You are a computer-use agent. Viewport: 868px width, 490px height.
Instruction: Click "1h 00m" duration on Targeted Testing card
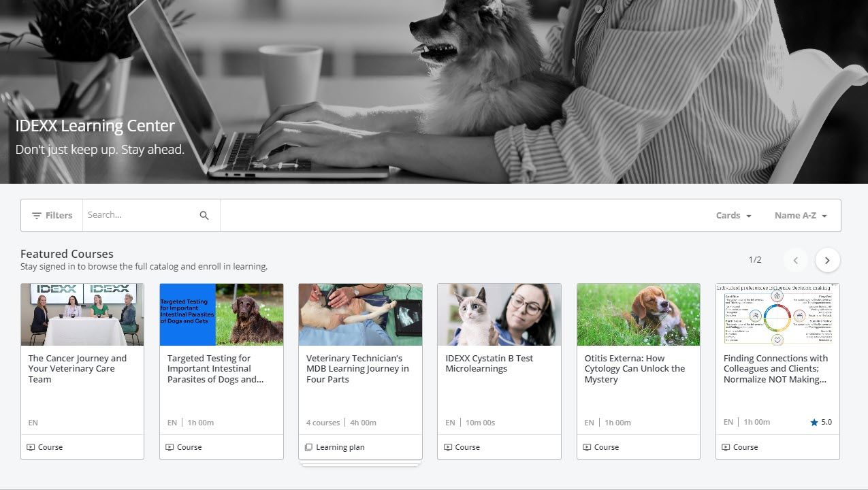[200, 423]
